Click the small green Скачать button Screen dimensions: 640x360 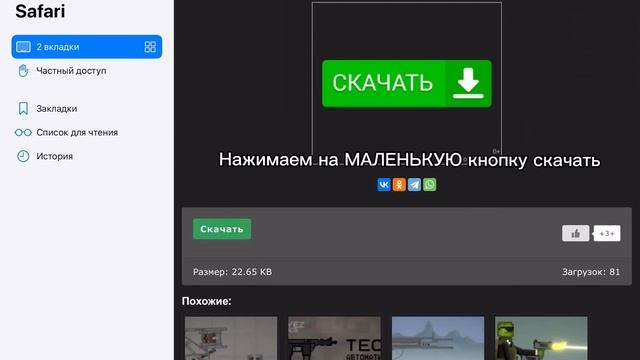point(222,229)
